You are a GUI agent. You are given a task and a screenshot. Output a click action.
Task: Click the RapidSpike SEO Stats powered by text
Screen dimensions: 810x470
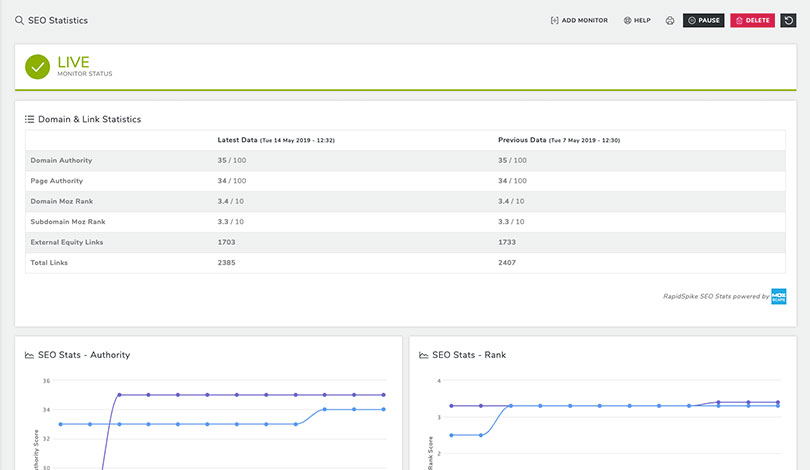point(716,296)
